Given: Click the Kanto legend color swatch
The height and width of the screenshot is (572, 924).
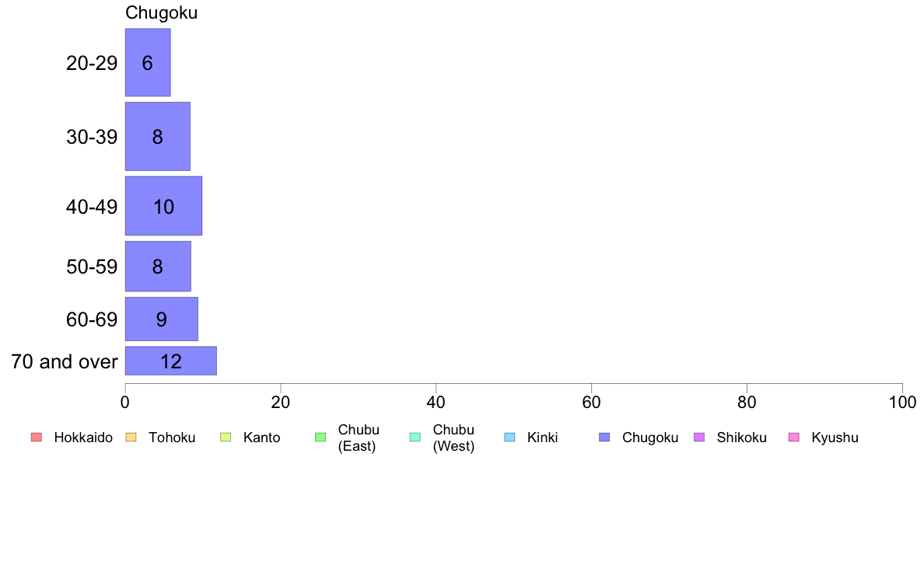Looking at the screenshot, I should tap(226, 437).
